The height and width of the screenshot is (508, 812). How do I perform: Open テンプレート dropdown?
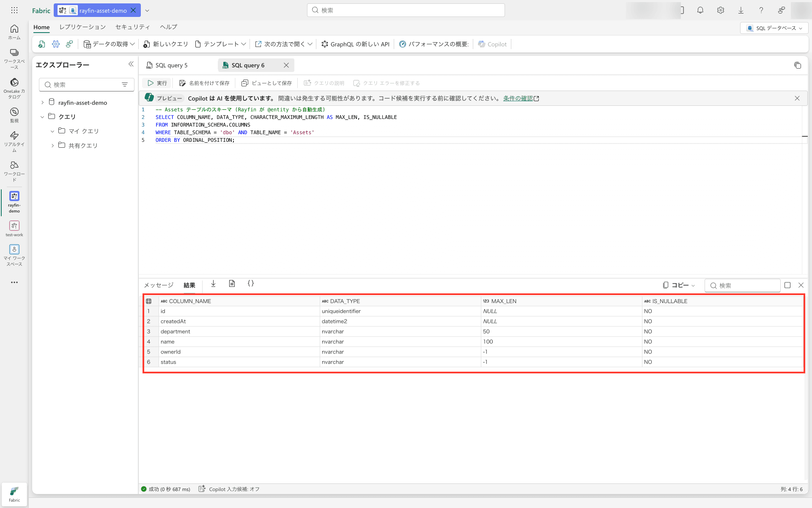pyautogui.click(x=220, y=44)
